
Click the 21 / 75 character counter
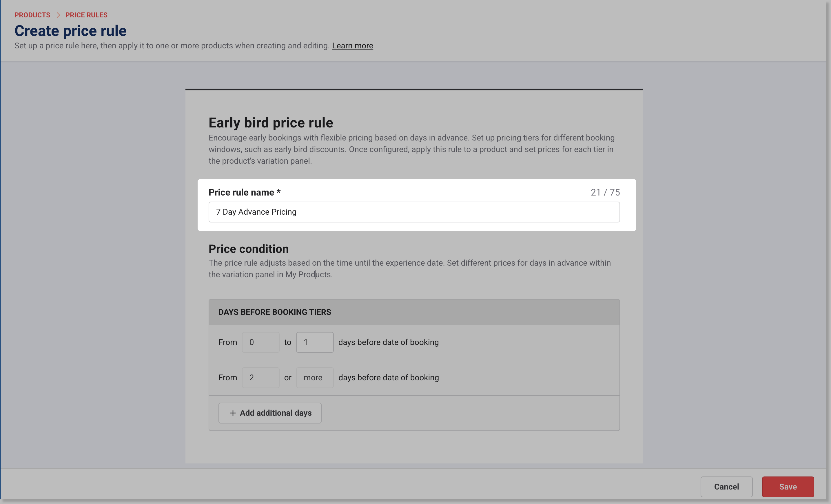(605, 192)
